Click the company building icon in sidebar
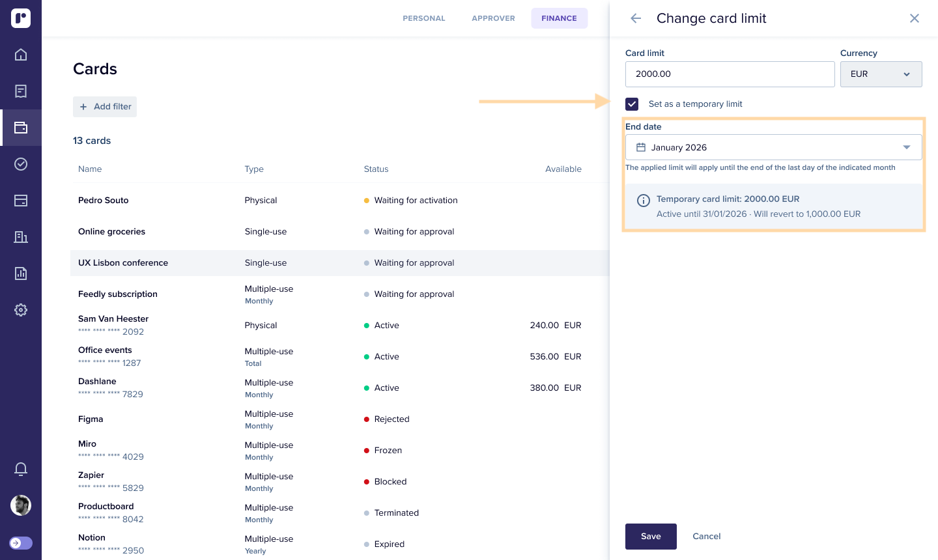The width and height of the screenshot is (938, 560). point(21,237)
